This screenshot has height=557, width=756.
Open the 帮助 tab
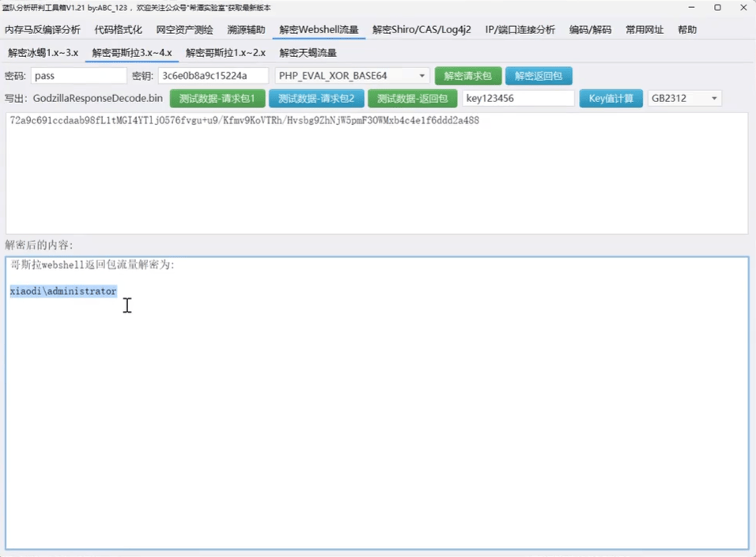pos(687,30)
